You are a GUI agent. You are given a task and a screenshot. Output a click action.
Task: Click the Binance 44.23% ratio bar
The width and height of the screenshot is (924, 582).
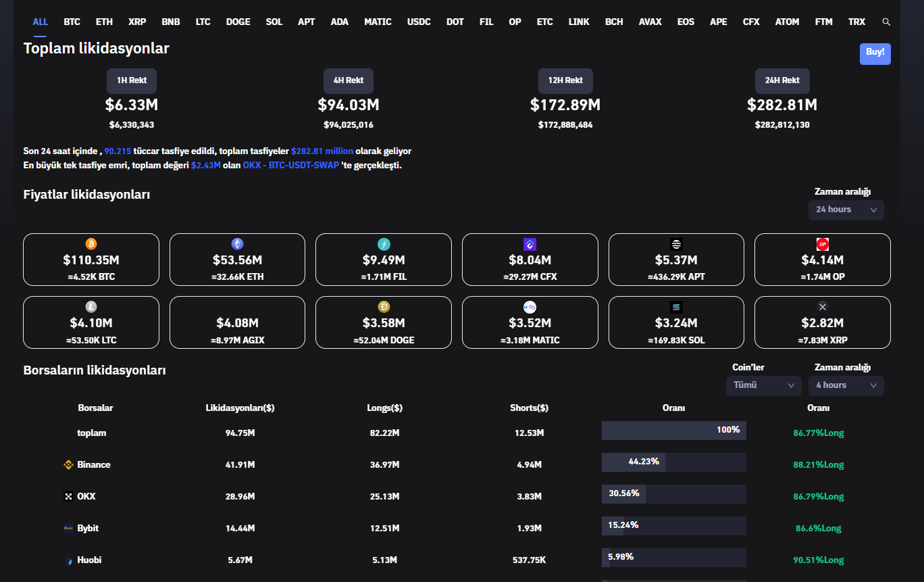pos(673,462)
